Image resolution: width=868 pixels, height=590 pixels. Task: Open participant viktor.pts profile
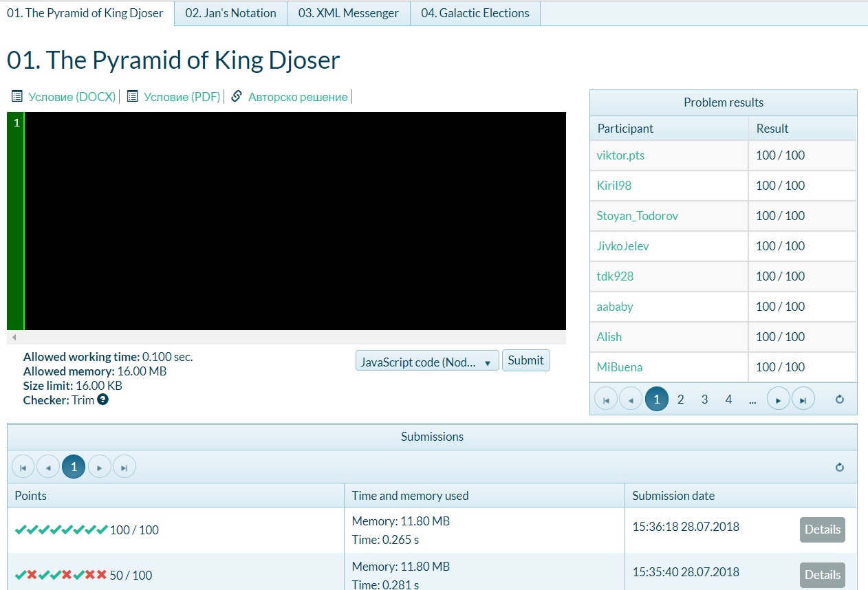click(620, 155)
